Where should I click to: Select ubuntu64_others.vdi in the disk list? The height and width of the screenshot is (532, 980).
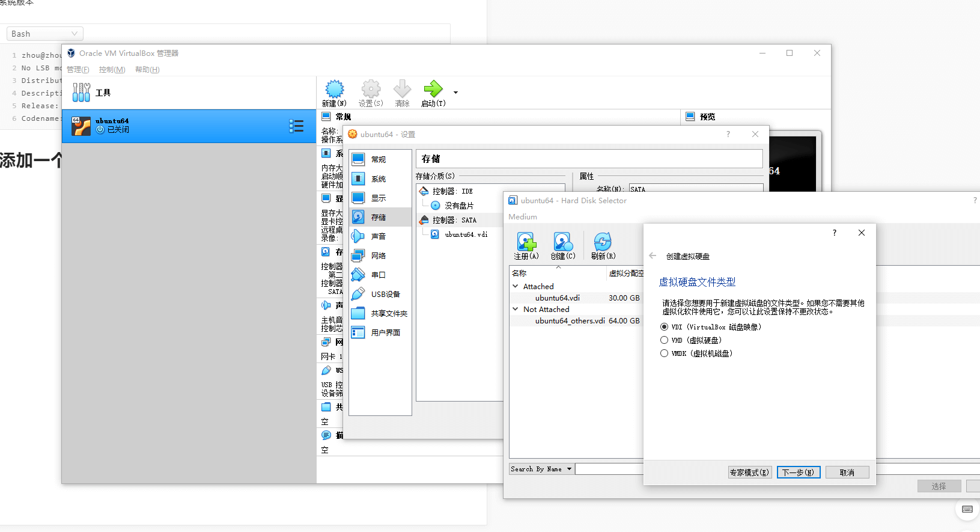tap(570, 320)
